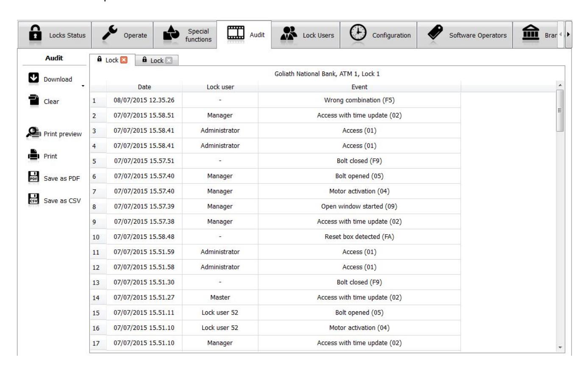Click scrollbar up arrow of audit table

point(560,85)
